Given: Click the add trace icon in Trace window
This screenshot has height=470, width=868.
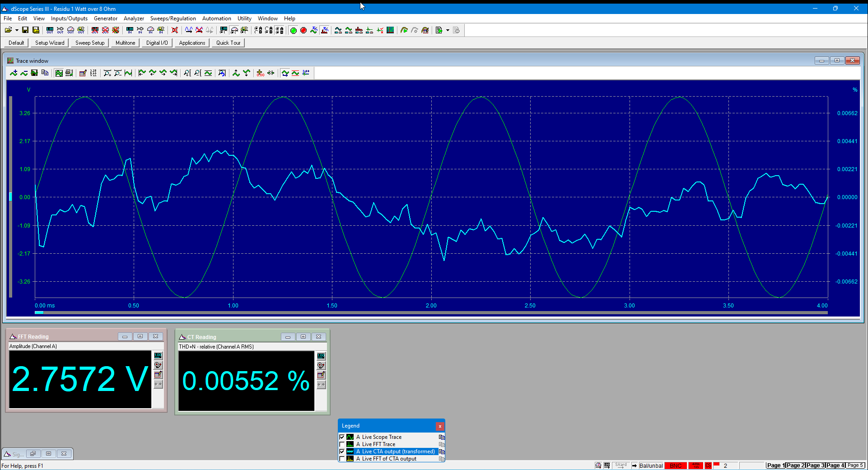Looking at the screenshot, I should click(14, 73).
